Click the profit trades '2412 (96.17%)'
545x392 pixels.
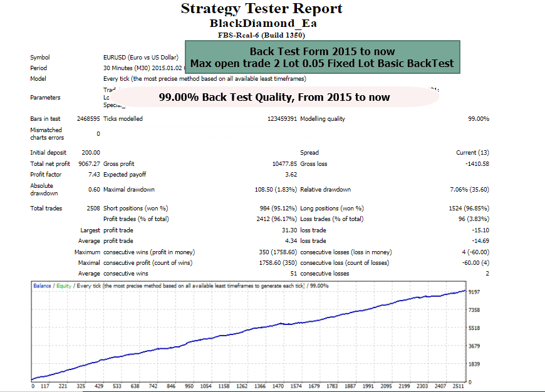point(277,219)
